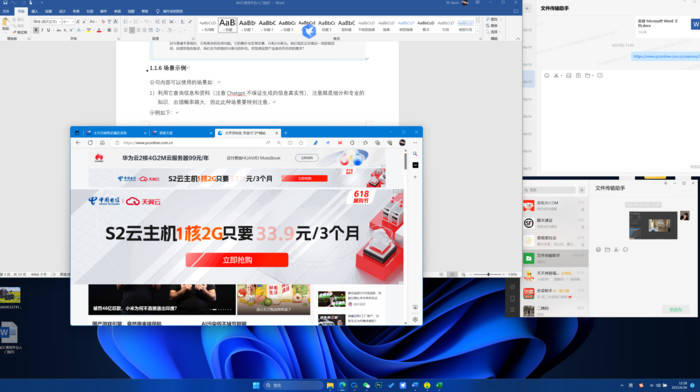The image size is (700, 392).
Task: Click the 1.1.6 heading text in Word document
Action: 168,68
